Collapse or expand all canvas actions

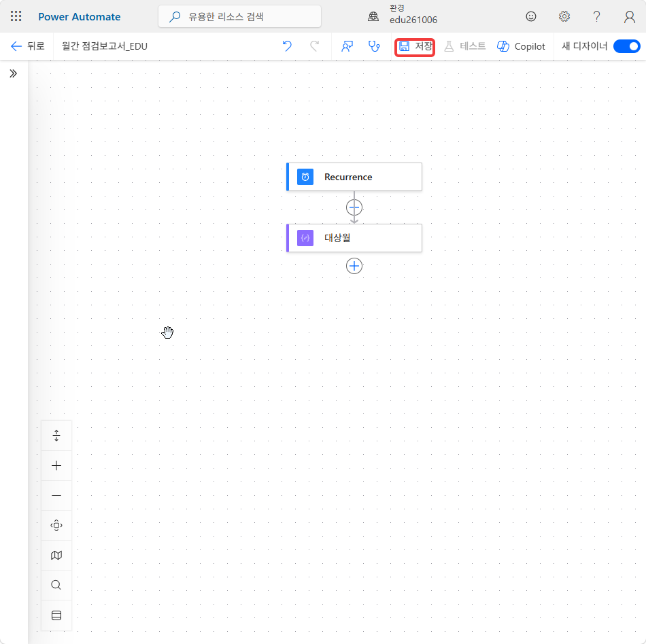[56, 435]
